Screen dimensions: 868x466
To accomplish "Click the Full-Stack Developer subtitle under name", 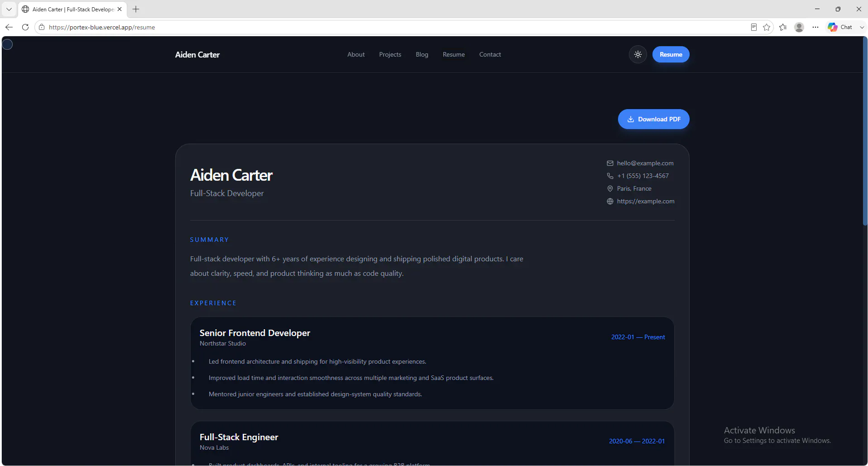I will tap(227, 193).
